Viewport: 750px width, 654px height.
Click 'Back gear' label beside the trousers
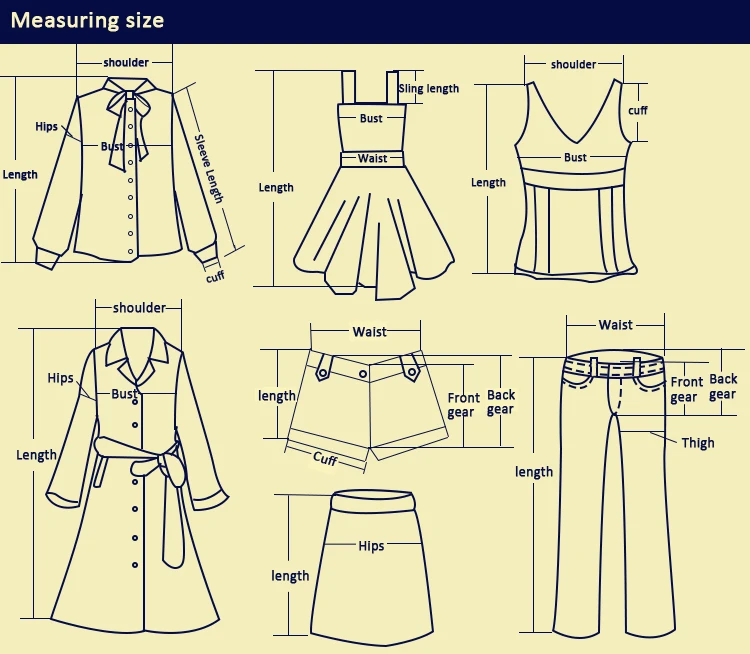point(723,387)
